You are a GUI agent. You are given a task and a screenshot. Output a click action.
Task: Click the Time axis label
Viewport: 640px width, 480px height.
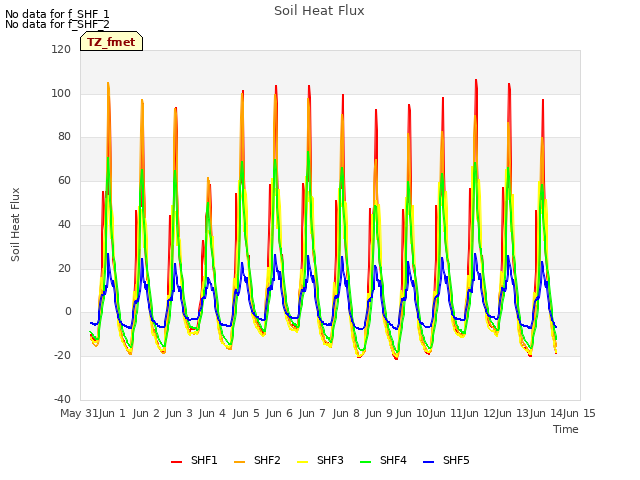click(566, 429)
